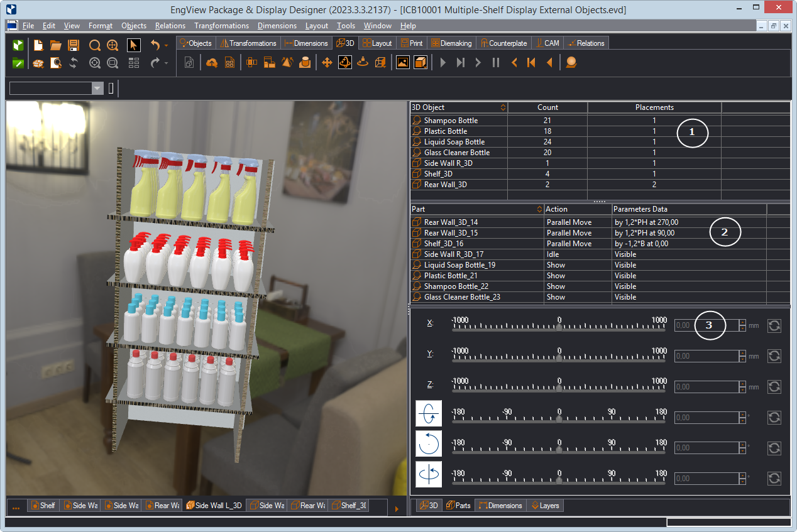The height and width of the screenshot is (532, 797).
Task: Click the X translation slider
Action: (559, 327)
